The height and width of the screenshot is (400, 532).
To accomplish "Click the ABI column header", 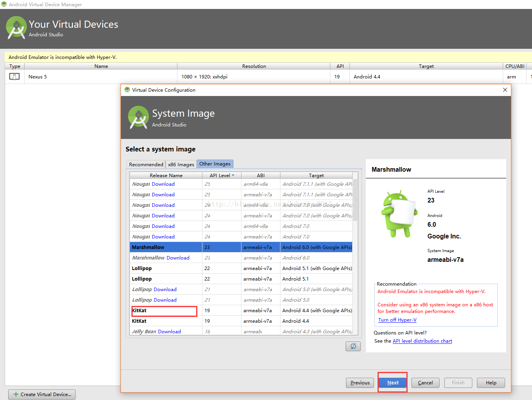I will pyautogui.click(x=261, y=175).
